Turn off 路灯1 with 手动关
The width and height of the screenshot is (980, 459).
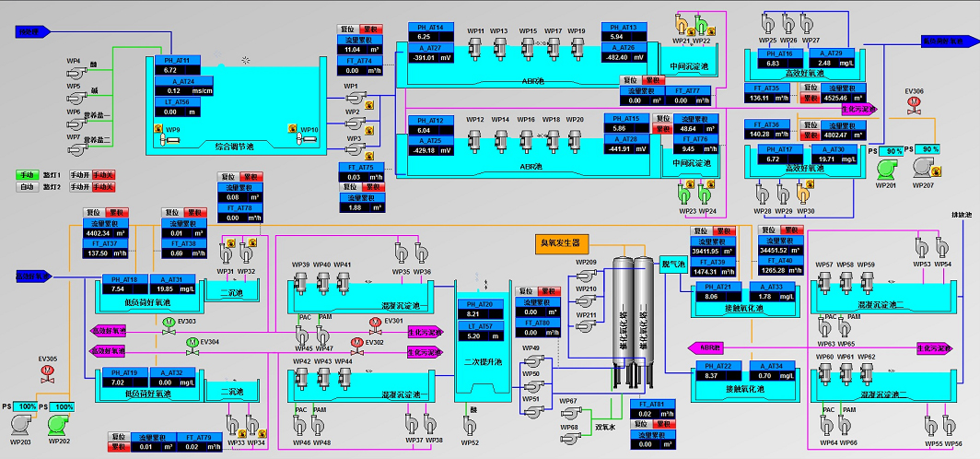pos(103,176)
